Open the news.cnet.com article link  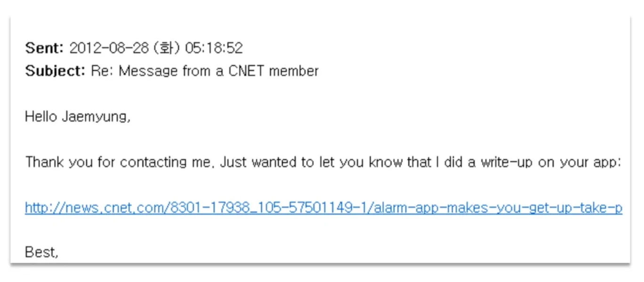click(x=323, y=208)
